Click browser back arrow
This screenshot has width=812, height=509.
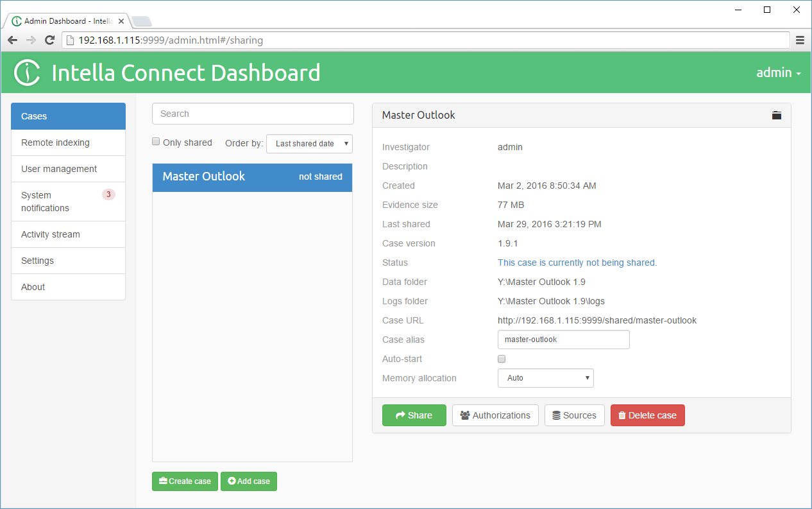point(13,40)
